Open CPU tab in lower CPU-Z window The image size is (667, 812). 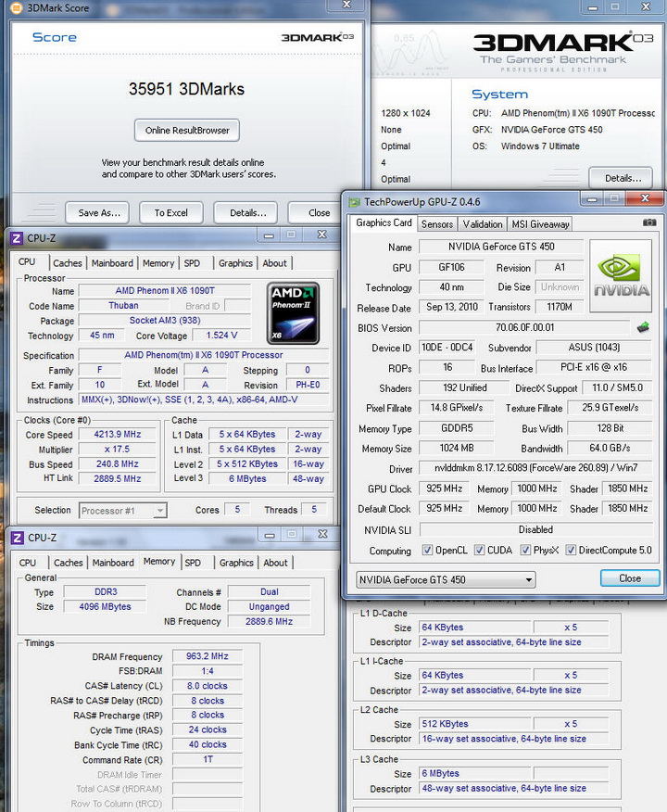28,563
